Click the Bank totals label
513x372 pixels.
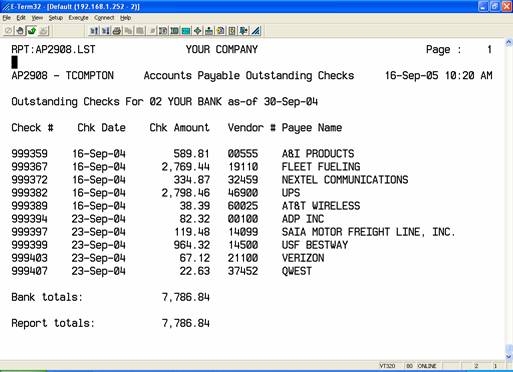tap(47, 297)
